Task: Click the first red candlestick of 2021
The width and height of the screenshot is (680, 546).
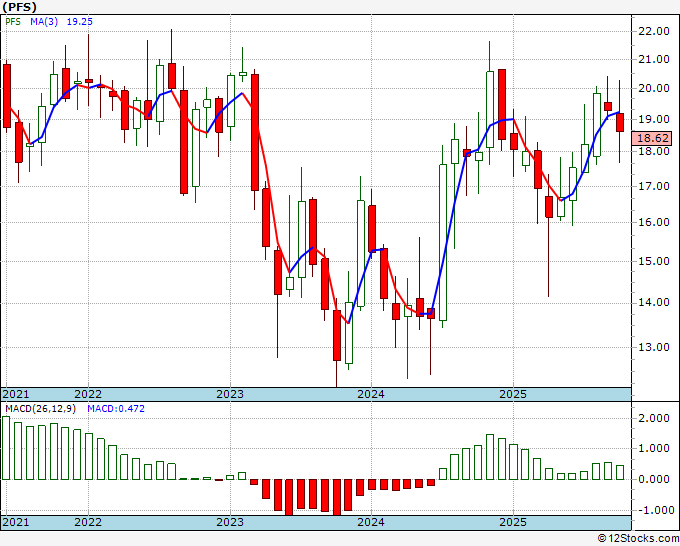Action: (x=7, y=96)
